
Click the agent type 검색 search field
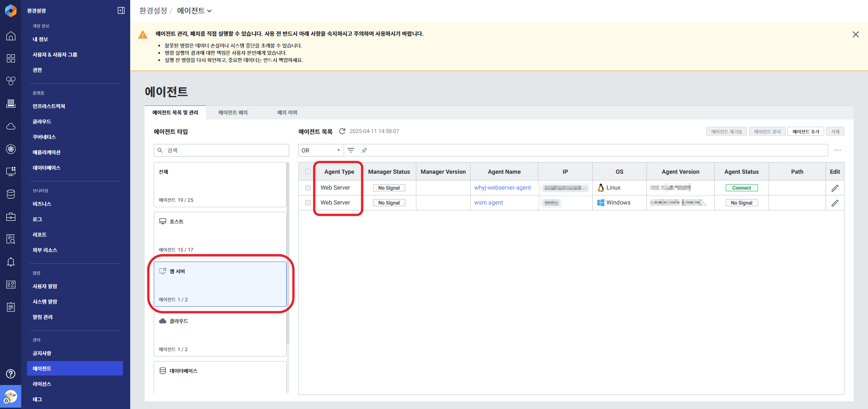[x=222, y=150]
